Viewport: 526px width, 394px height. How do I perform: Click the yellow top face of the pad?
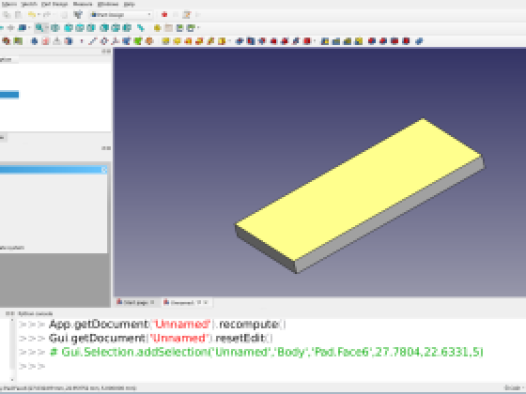tap(359, 189)
